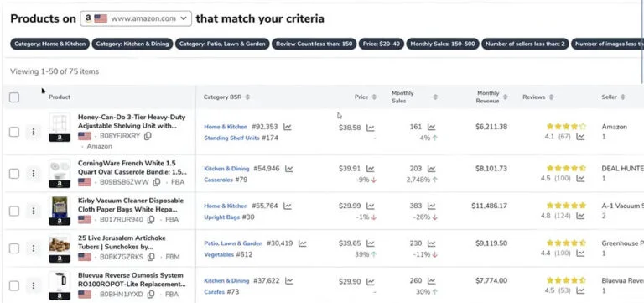
Task: Open the www.amazon.com marketplace dropdown
Action: coord(136,18)
